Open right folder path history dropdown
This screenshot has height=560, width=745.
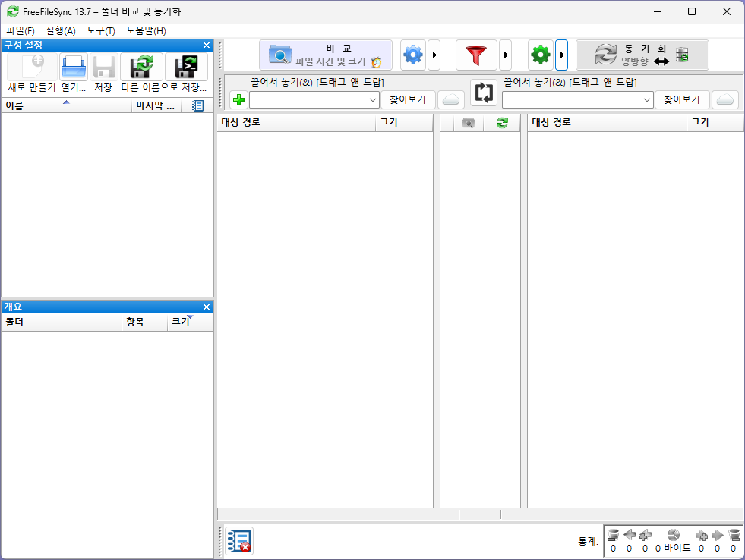point(646,99)
